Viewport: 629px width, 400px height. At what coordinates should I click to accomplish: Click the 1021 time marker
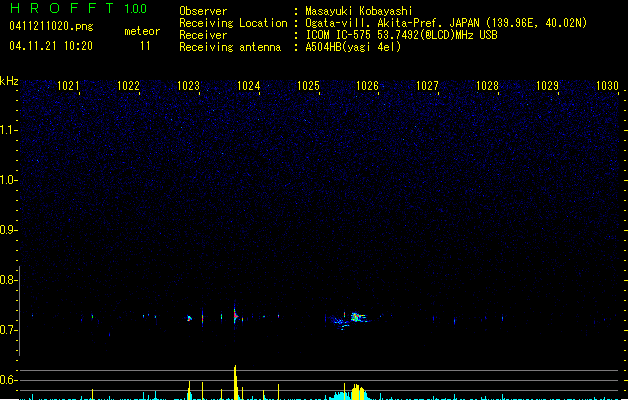point(68,86)
